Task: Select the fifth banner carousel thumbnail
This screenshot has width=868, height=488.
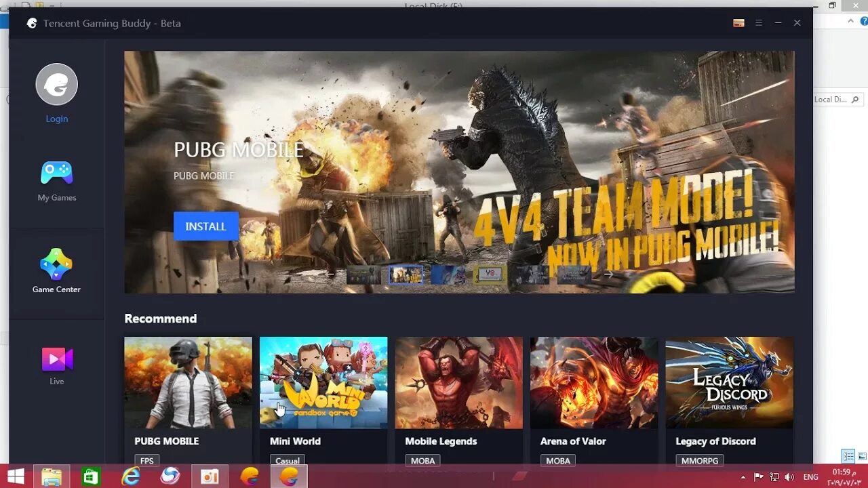Action: tap(532, 274)
